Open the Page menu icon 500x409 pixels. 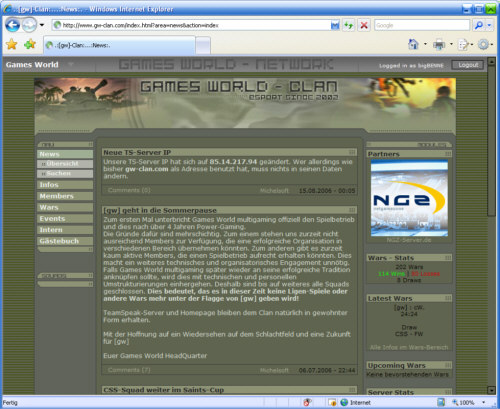tap(463, 44)
